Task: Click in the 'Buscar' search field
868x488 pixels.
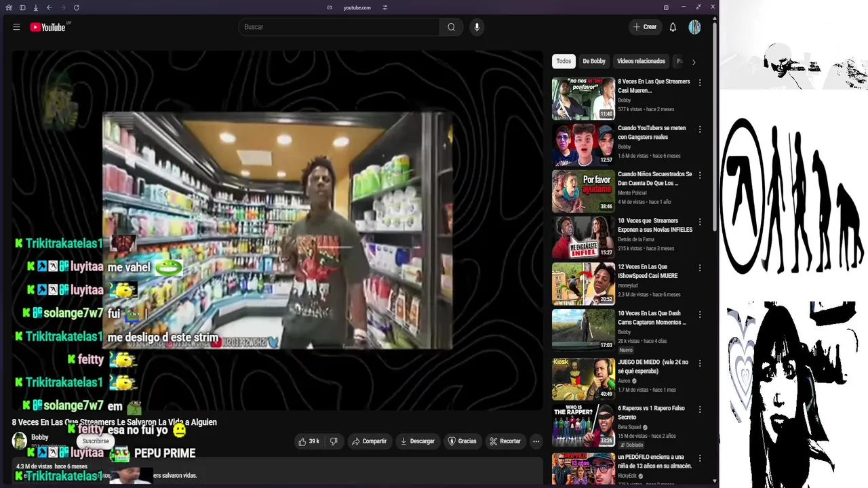Action: pyautogui.click(x=339, y=27)
